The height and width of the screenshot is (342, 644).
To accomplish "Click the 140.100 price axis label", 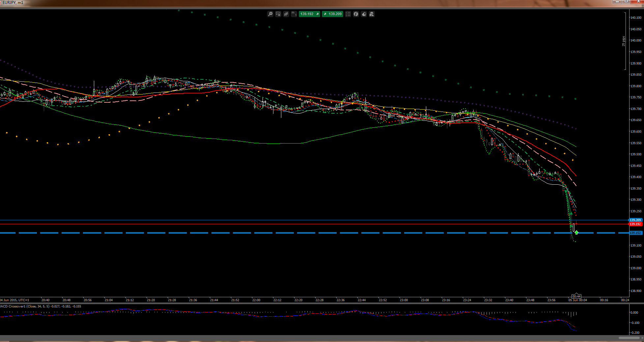I will pyautogui.click(x=636, y=18).
